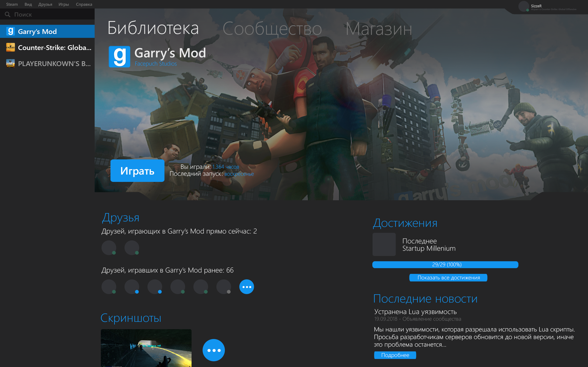Click first friend avatar currently playing
Viewport: 588px width, 367px height.
tap(109, 247)
